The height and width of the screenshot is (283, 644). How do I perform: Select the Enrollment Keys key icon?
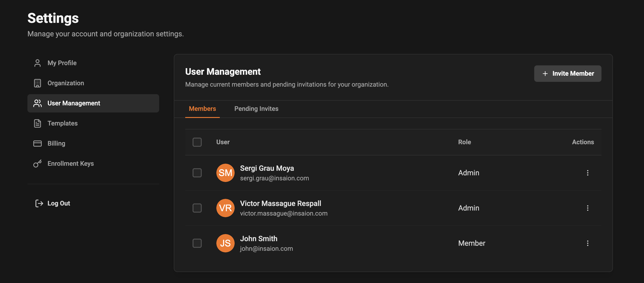[x=38, y=163]
